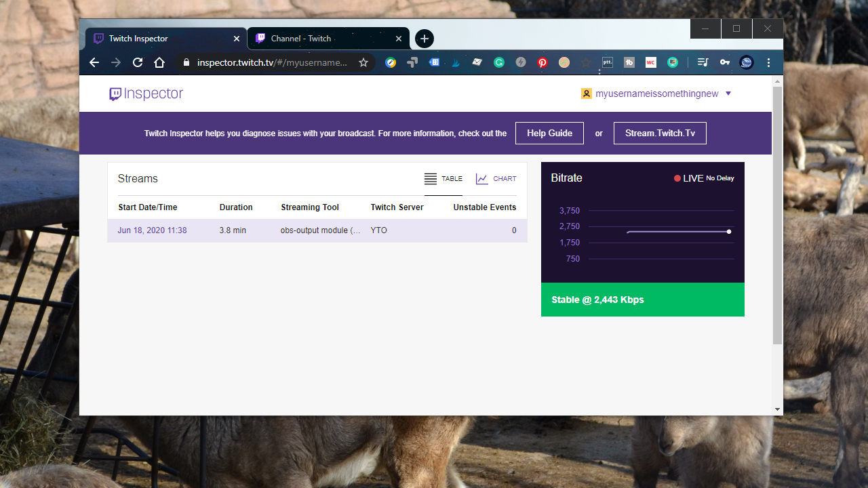Open the green monitor extension icon
This screenshot has width=868, height=488.
[673, 62]
